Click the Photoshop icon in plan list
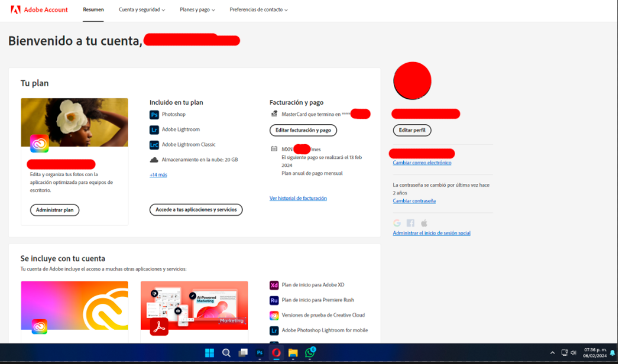 tap(154, 115)
